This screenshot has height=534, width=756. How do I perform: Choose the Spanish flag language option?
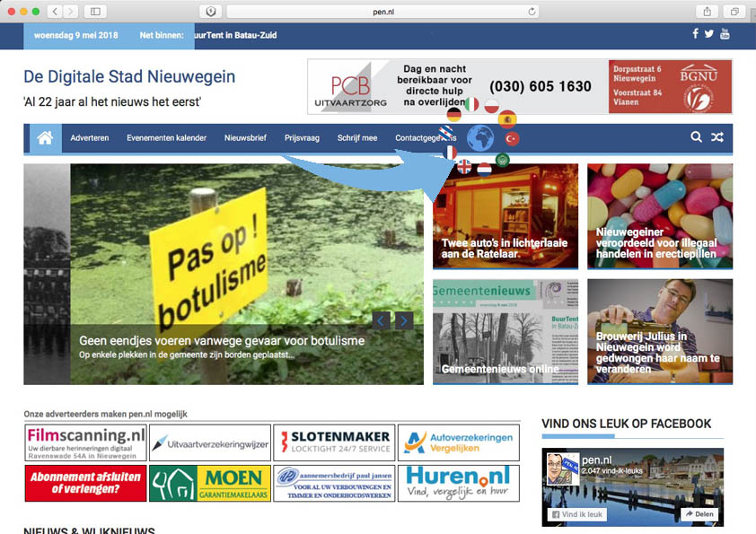(507, 118)
